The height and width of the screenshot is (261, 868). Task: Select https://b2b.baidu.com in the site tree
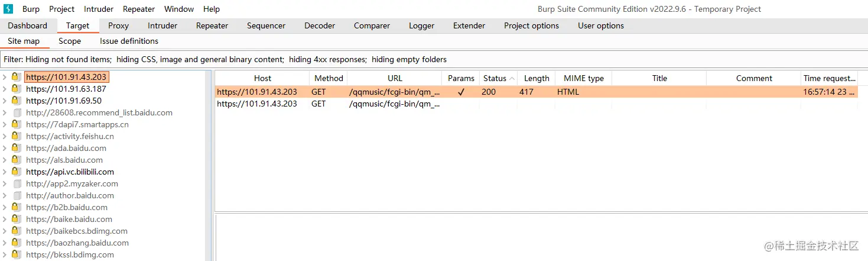click(67, 207)
